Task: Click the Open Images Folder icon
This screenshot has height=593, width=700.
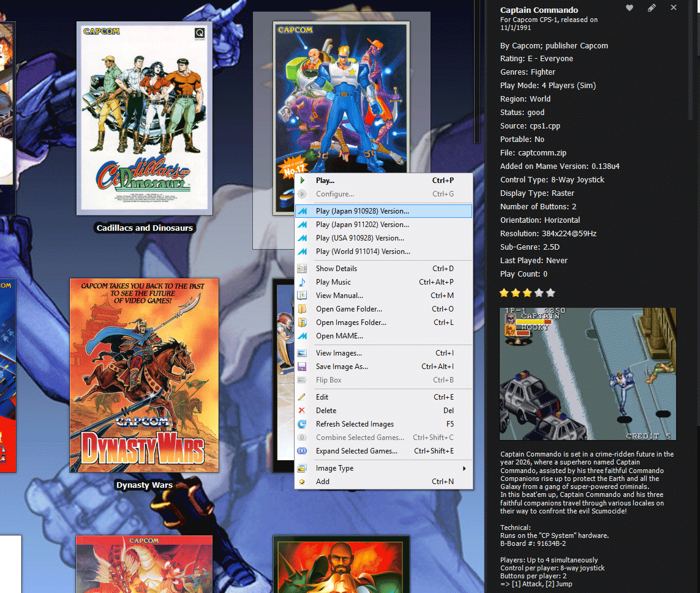Action: pos(303,323)
